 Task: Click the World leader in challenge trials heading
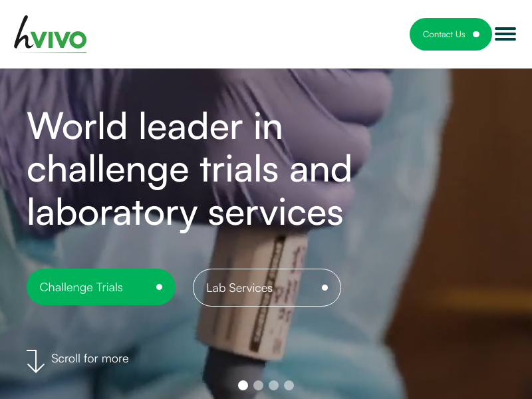tap(189, 169)
